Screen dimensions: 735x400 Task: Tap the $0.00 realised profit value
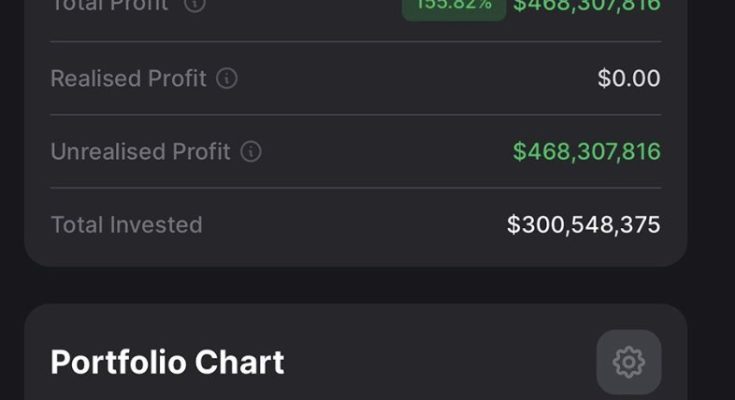629,78
